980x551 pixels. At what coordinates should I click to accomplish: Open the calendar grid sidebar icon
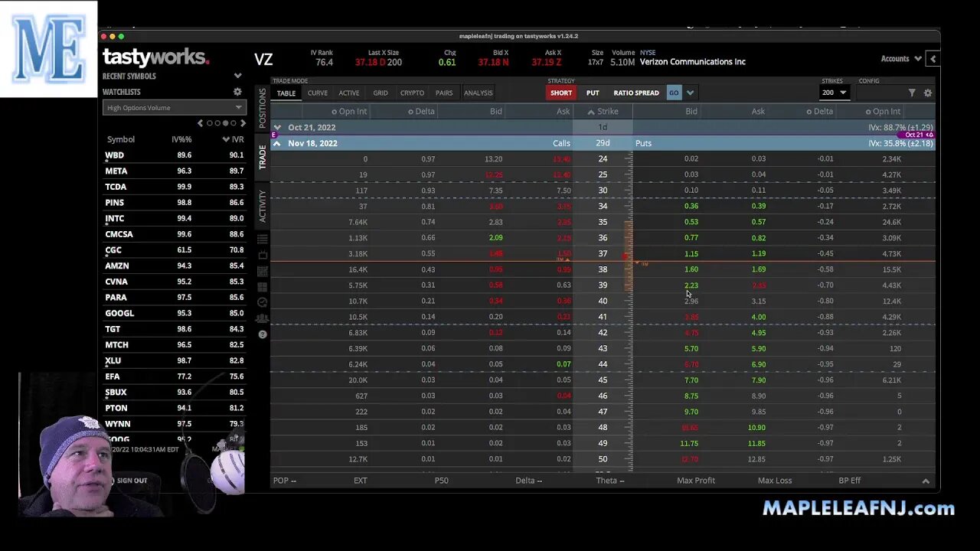point(263,271)
